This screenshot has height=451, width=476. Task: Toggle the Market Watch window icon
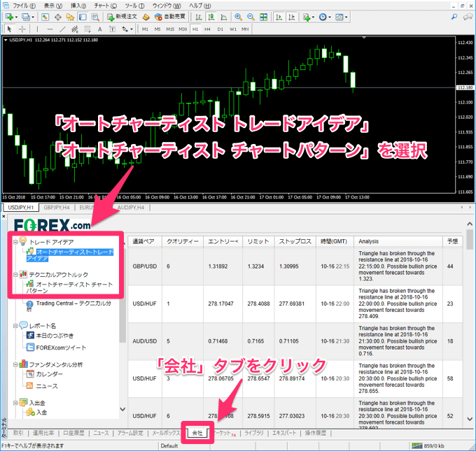click(x=45, y=17)
